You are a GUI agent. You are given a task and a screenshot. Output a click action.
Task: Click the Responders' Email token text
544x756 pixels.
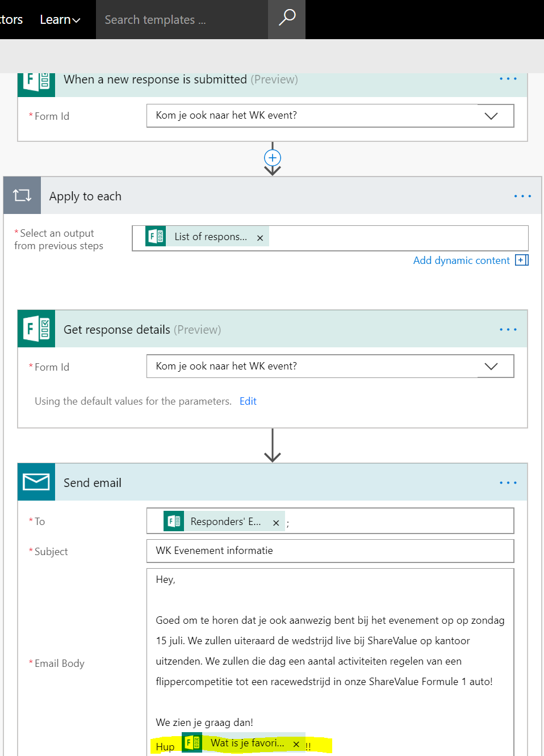tap(226, 522)
